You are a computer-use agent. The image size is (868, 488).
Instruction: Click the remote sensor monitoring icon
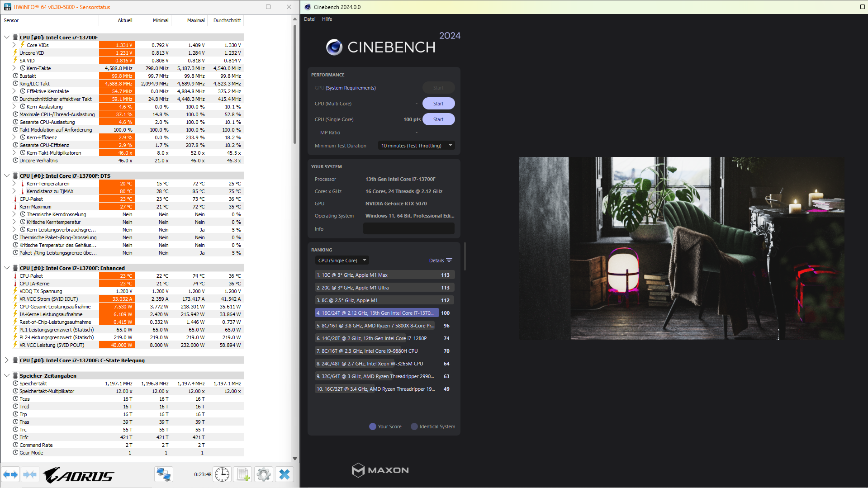point(163,474)
